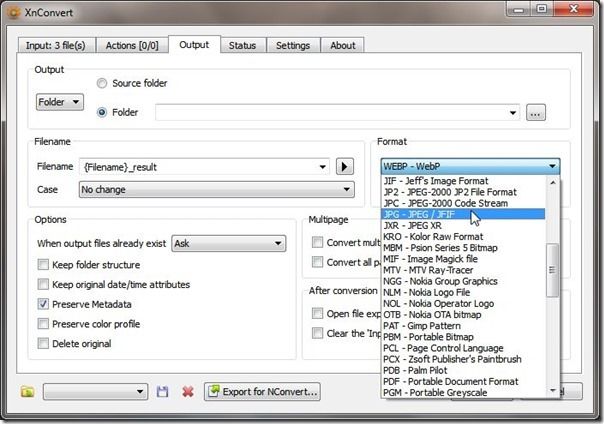604x424 pixels.
Task: Open the folder icon in the bottom toolbar
Action: coord(27,392)
